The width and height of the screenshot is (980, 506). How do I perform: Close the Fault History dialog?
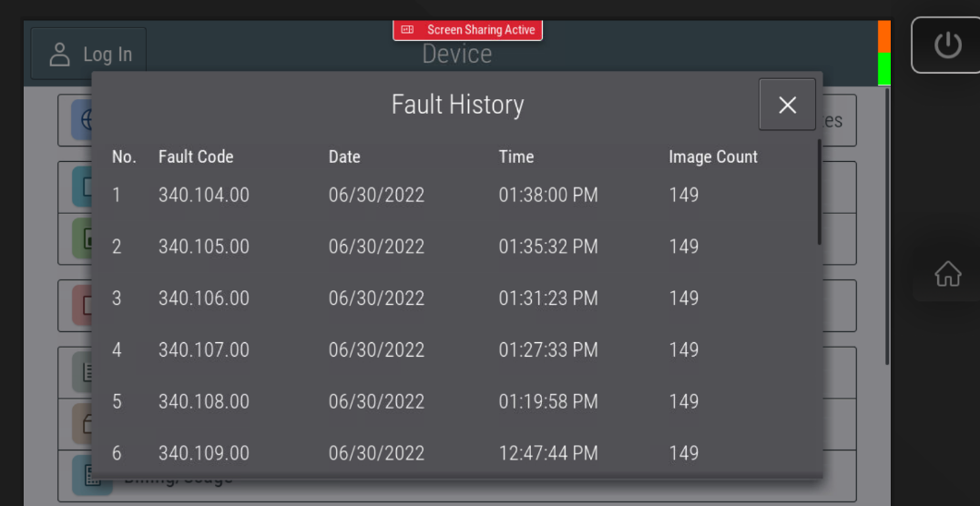click(x=787, y=105)
